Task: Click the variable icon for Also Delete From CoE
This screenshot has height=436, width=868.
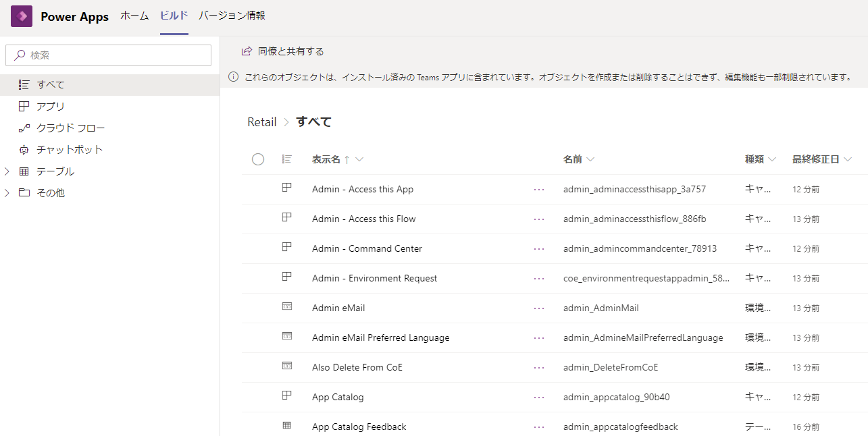Action: (286, 366)
